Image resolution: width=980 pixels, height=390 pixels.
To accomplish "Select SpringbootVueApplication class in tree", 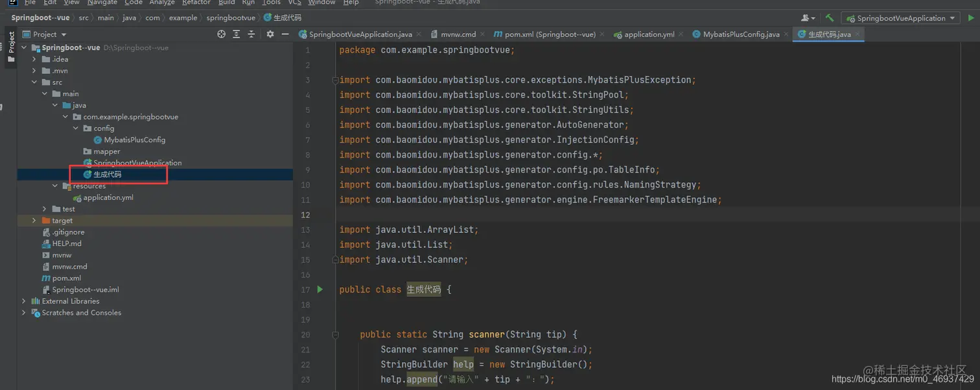I will point(137,163).
